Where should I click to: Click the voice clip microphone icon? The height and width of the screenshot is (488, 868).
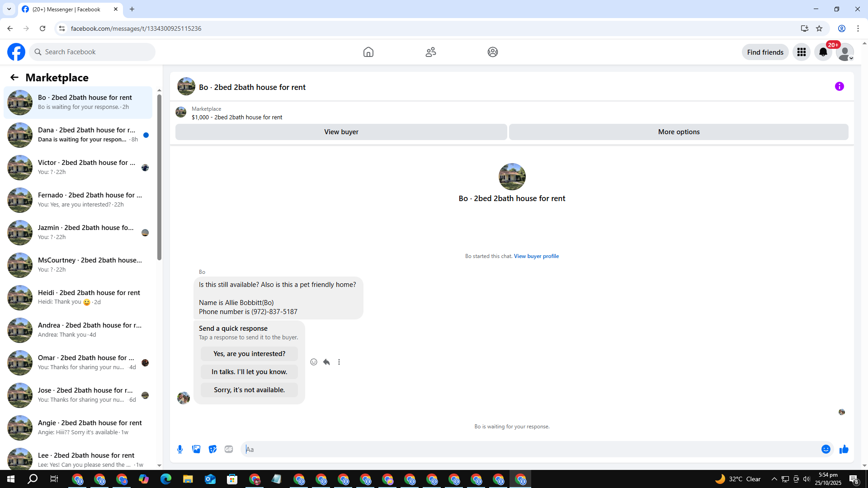point(180,449)
